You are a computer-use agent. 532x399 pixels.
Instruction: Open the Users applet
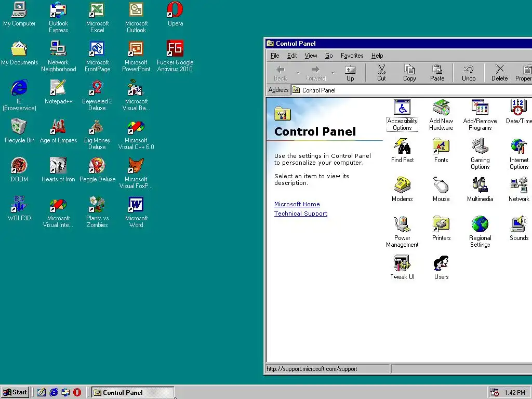[x=441, y=268]
